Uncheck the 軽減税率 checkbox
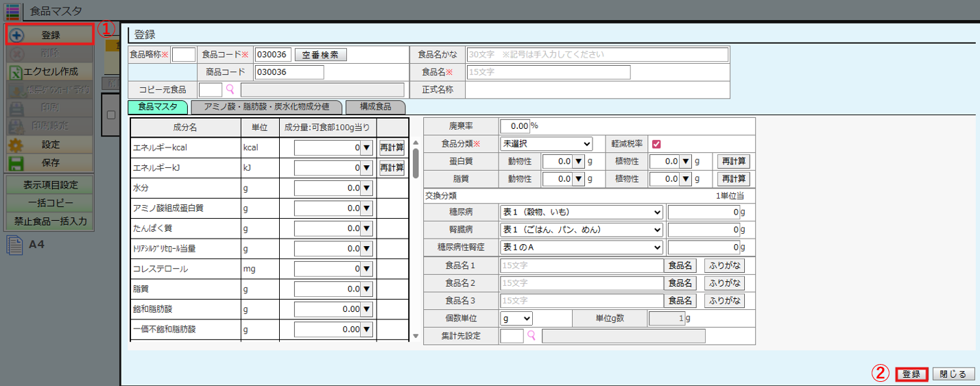This screenshot has width=980, height=386. 656,144
